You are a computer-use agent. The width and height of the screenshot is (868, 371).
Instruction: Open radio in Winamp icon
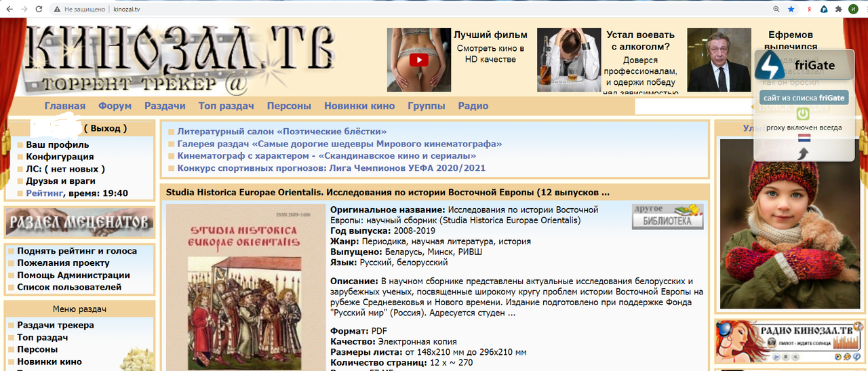click(848, 357)
